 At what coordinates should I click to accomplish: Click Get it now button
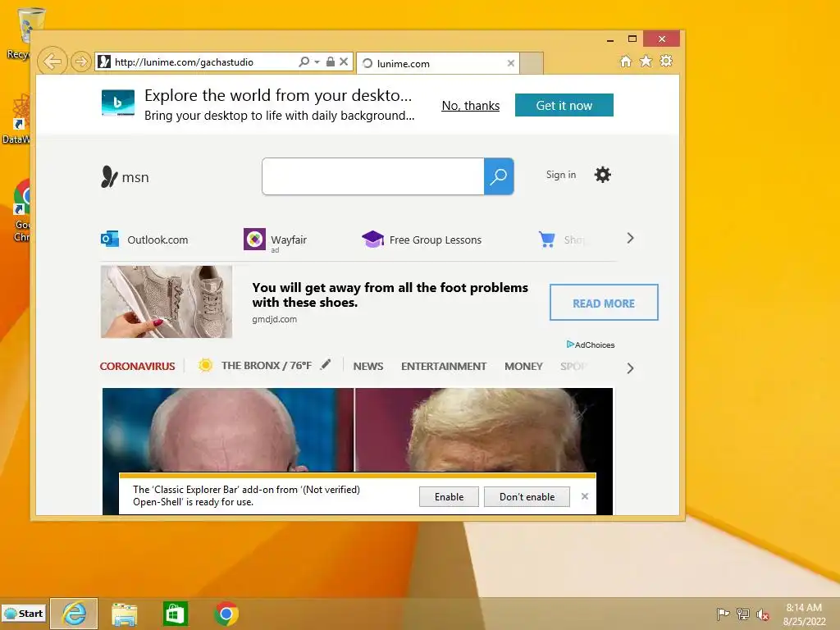pos(564,105)
